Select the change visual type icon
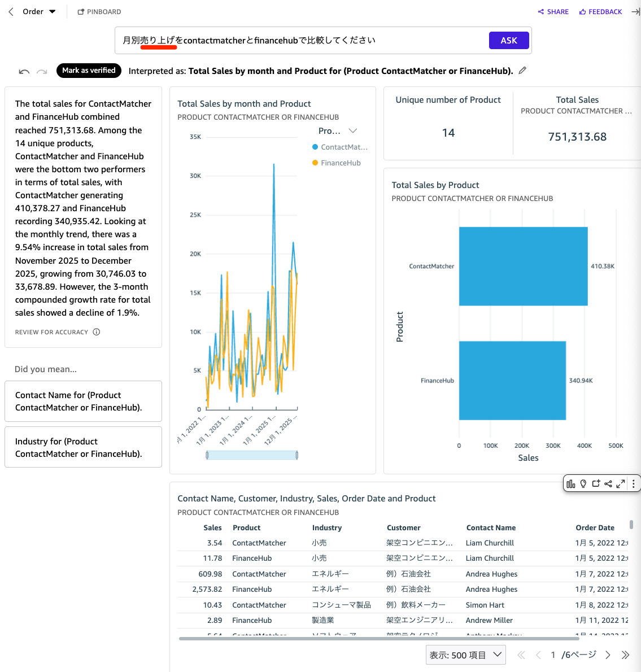 click(x=571, y=483)
